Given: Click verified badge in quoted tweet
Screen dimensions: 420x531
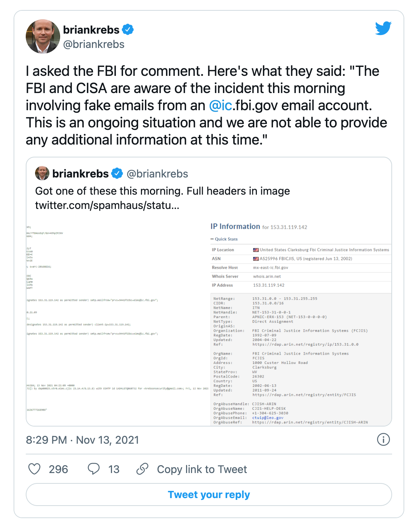Looking at the screenshot, I should (x=117, y=174).
